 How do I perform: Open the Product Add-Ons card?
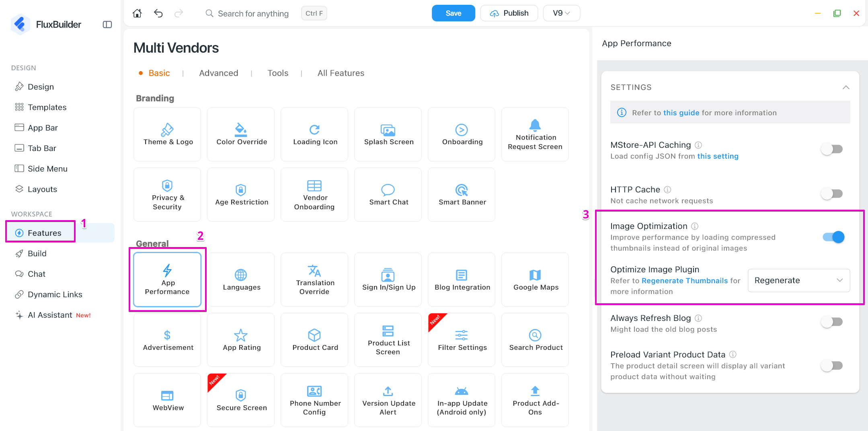535,400
